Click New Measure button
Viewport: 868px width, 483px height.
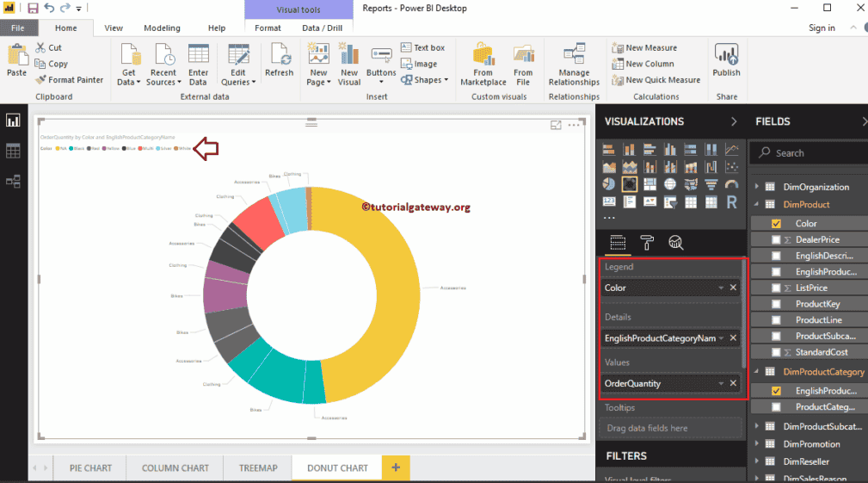pos(645,47)
